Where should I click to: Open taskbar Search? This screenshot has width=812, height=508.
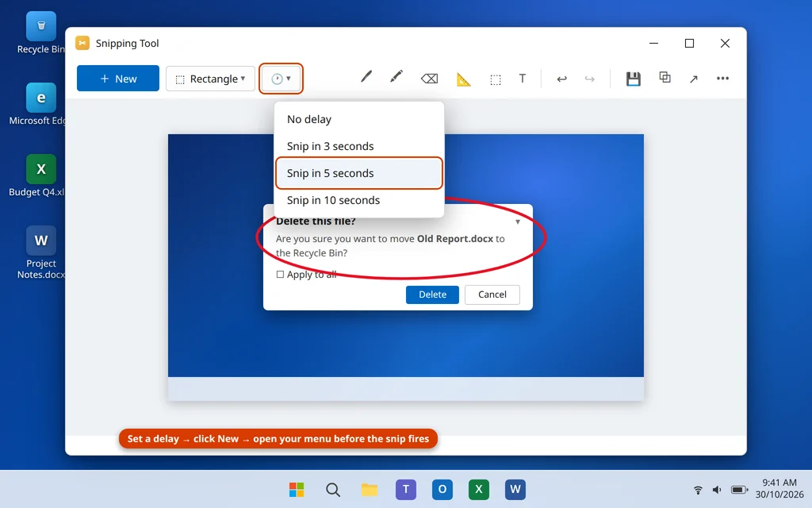[333, 489]
